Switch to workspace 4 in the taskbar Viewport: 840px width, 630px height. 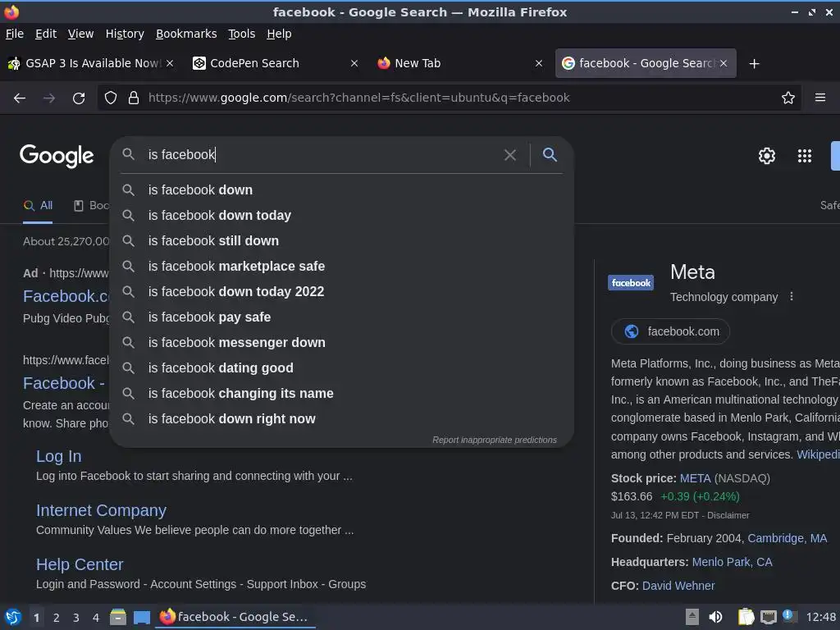[96, 618]
